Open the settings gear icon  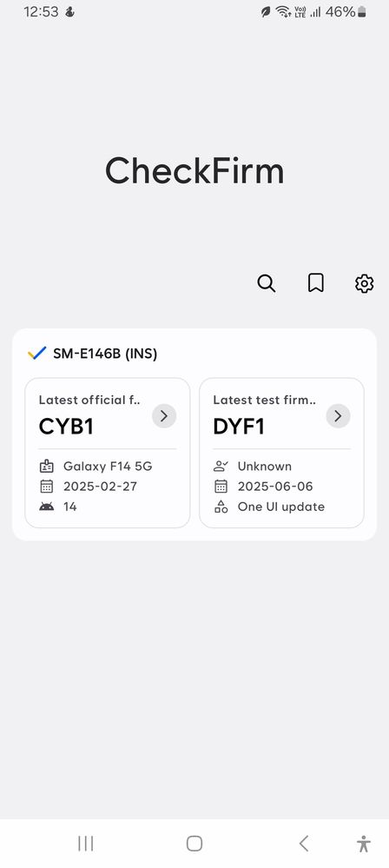(364, 283)
